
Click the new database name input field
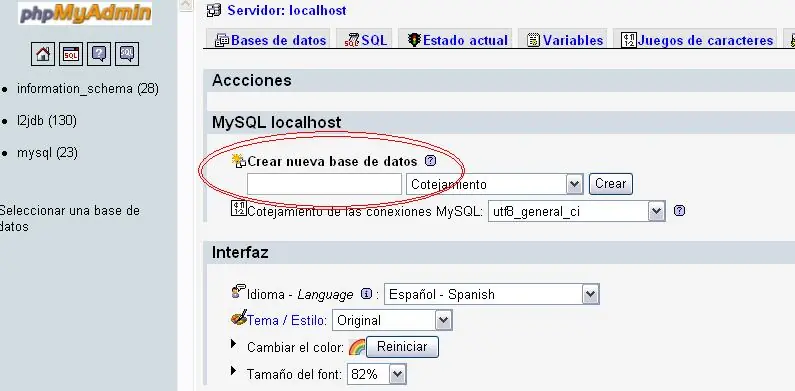[324, 184]
